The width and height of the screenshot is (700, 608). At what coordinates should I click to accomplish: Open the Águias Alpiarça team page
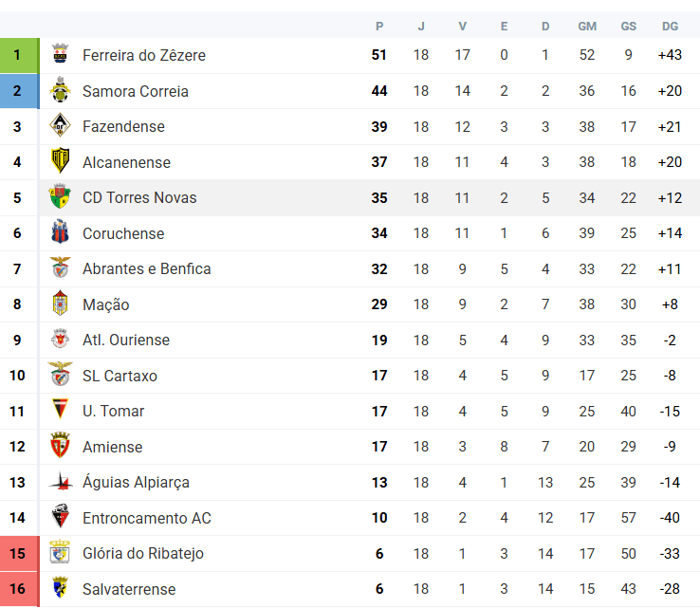(136, 483)
